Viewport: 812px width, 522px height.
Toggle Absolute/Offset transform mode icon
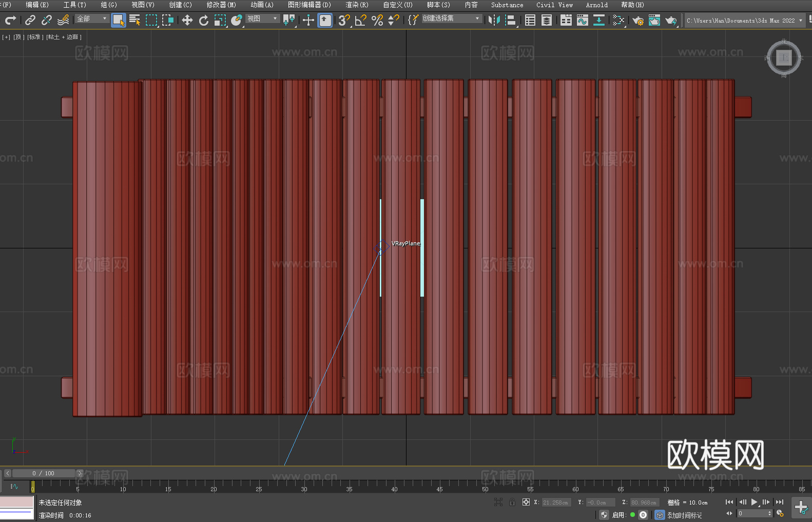pos(526,502)
